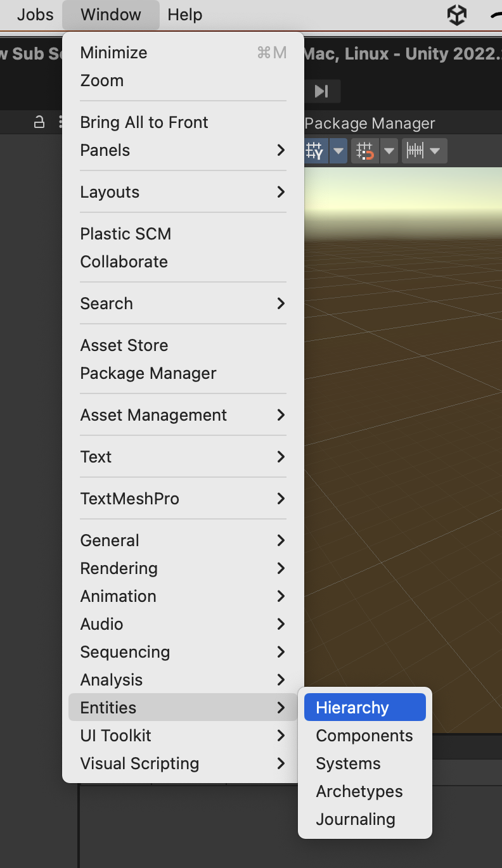Open the Entities Components window

coord(365,736)
